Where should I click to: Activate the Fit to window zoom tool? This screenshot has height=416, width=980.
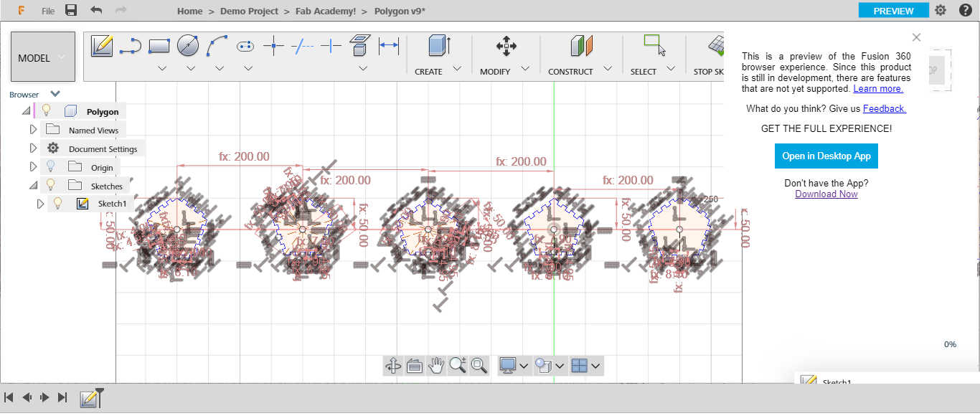479,365
